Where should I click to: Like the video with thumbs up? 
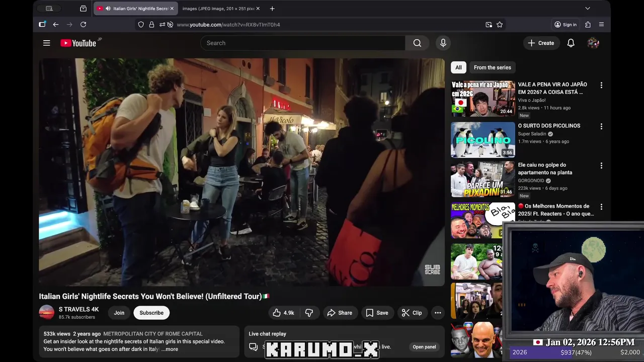click(283, 313)
